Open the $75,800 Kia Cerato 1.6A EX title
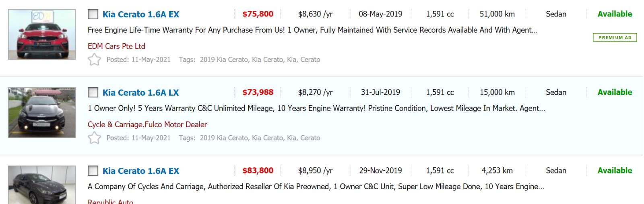This screenshot has height=204, width=644. 141,14
